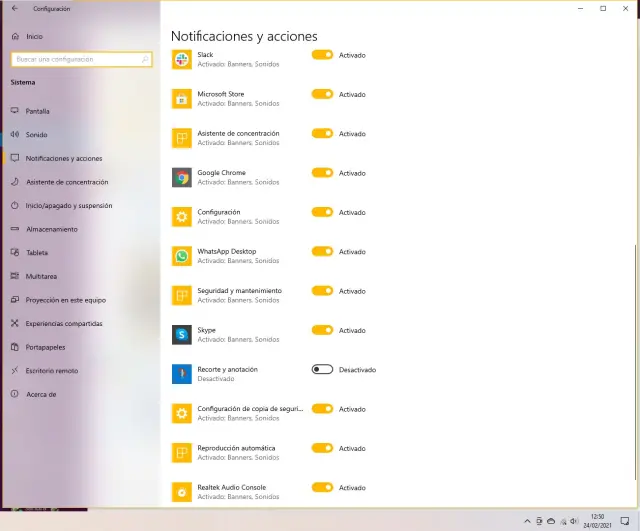Click the Skype app icon
This screenshot has width=640, height=531.
tap(181, 335)
